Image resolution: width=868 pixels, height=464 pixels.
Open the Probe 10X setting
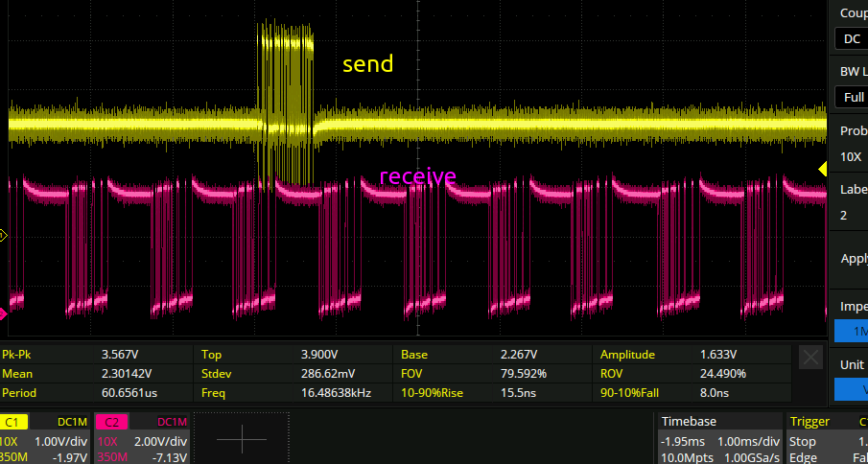coord(851,156)
